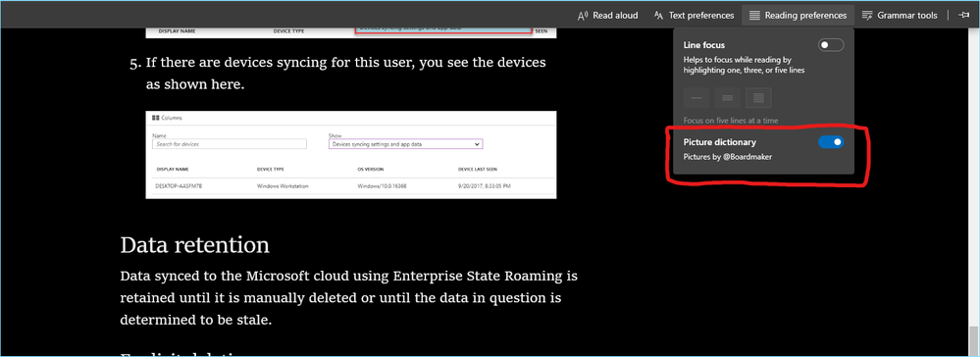
Task: Click the Windows Workstation cell
Action: tap(283, 186)
